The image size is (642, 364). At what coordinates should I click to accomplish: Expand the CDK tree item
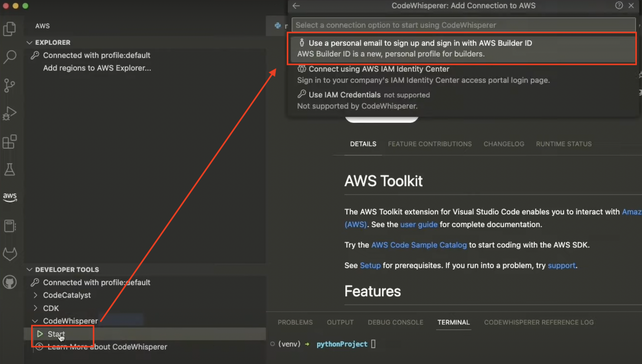click(35, 308)
